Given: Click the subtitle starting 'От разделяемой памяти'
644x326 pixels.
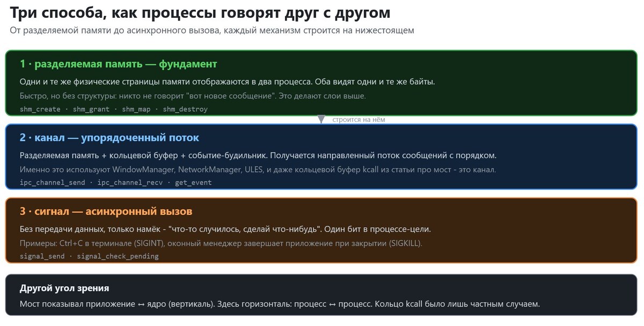Looking at the screenshot, I should click(212, 31).
